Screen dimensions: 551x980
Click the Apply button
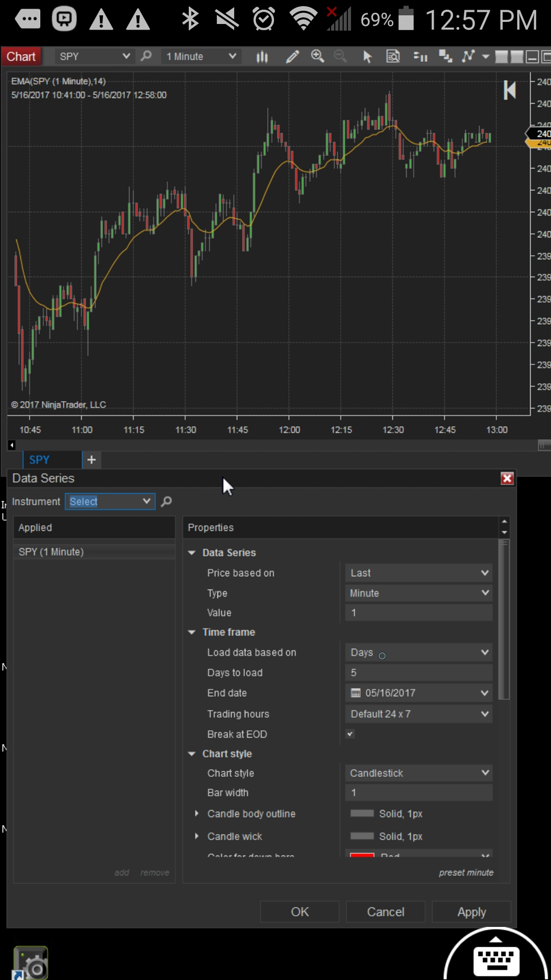click(x=471, y=912)
